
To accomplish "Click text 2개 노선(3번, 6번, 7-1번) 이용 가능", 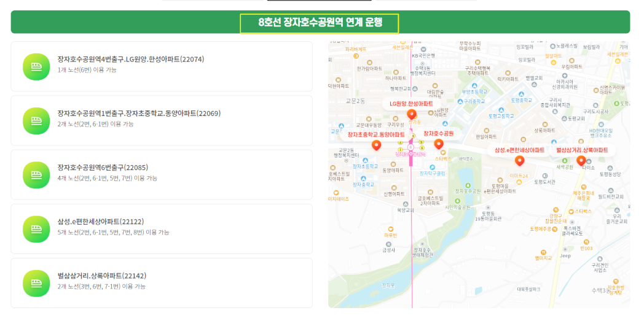I will pyautogui.click(x=101, y=286).
